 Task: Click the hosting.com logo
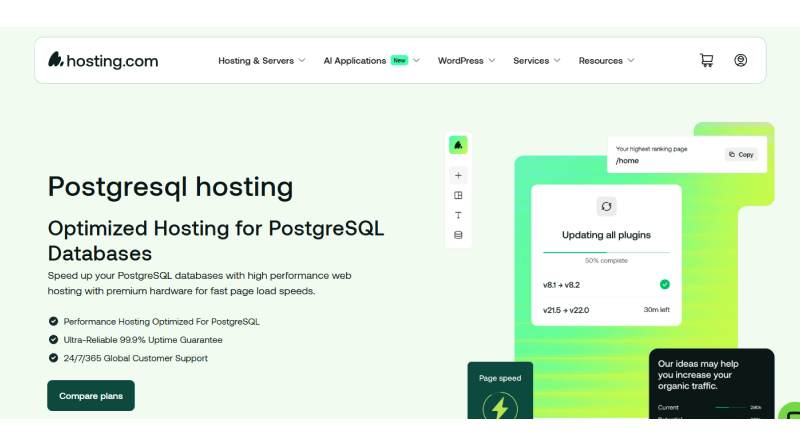pos(103,60)
